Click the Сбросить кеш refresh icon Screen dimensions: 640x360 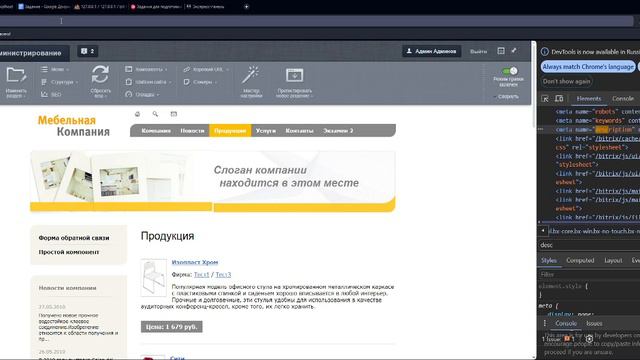pos(100,74)
